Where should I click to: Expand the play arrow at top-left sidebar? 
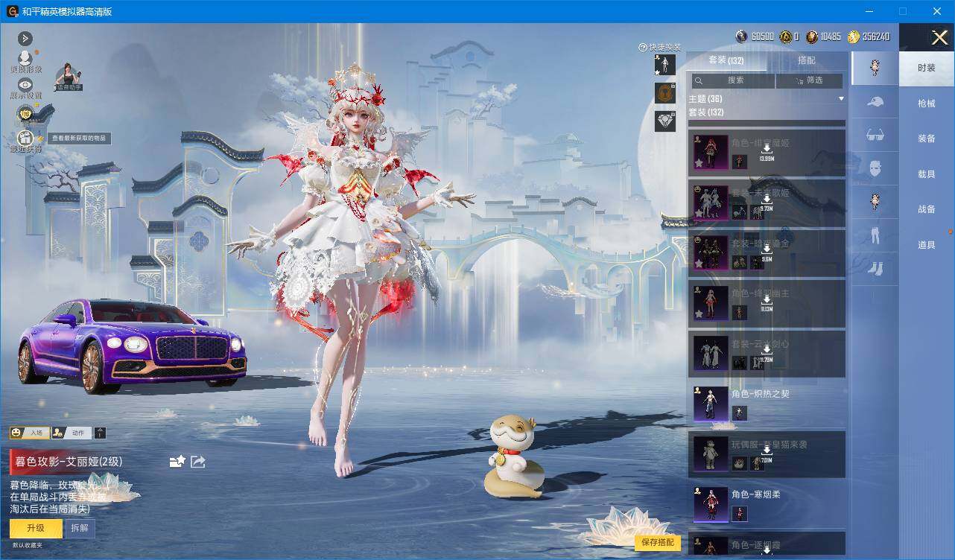pos(25,39)
